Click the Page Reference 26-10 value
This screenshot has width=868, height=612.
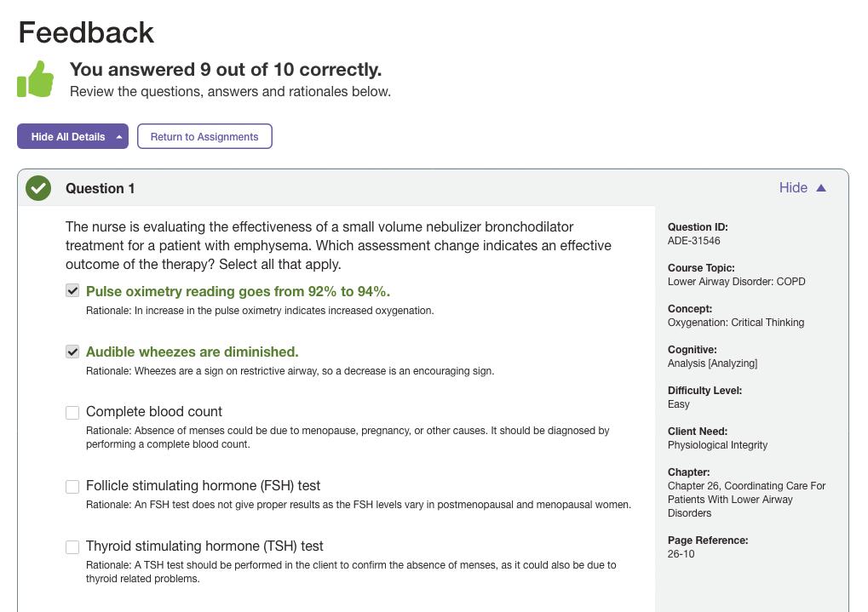pos(681,554)
